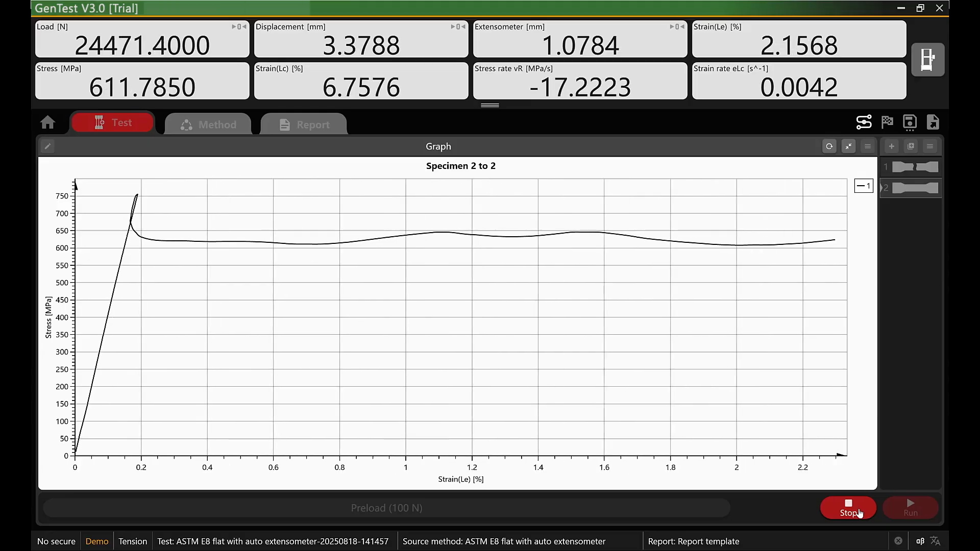Click the checkered flag test-end icon
The image size is (980, 551).
tap(887, 122)
